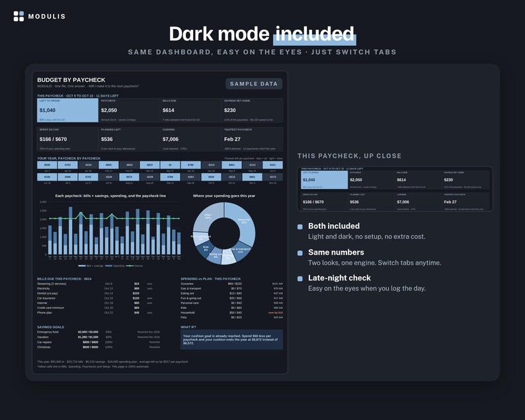
Task: Select the Feb 27 paycheck cell in year strip
Action: tap(129, 165)
